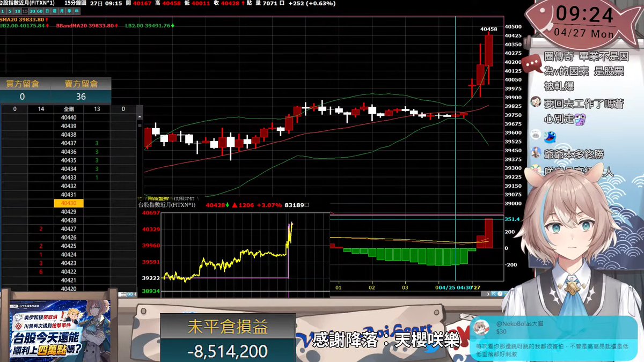
Task: Open the 商品盤勢 tab in mini chart
Action: [x=158, y=198]
